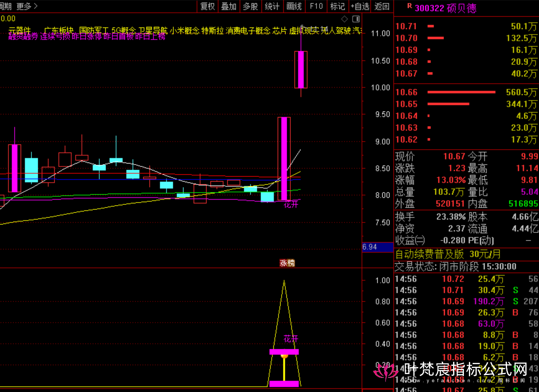Click the tall magenta candle near 9.50
Viewport: 539px width, 392px height.
pyautogui.click(x=284, y=159)
